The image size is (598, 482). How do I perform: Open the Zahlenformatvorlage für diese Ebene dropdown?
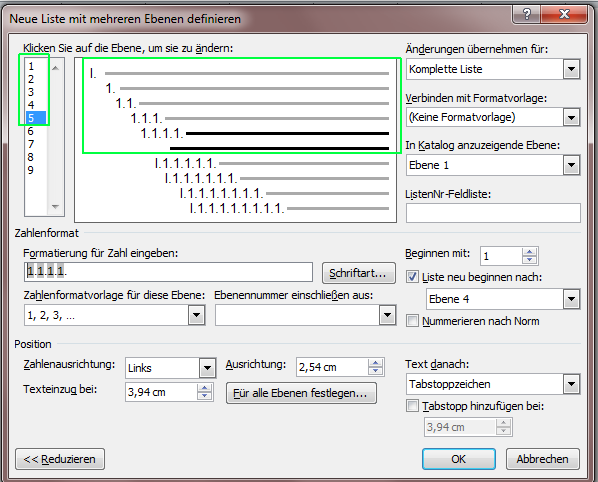(x=196, y=315)
